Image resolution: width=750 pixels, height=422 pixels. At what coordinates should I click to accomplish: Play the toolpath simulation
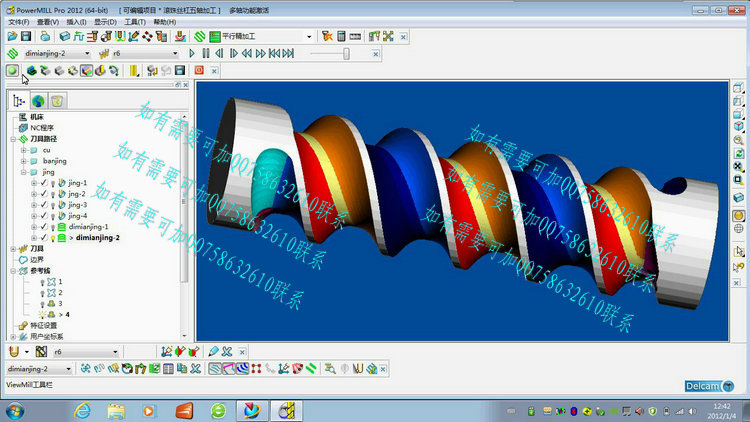click(x=192, y=54)
